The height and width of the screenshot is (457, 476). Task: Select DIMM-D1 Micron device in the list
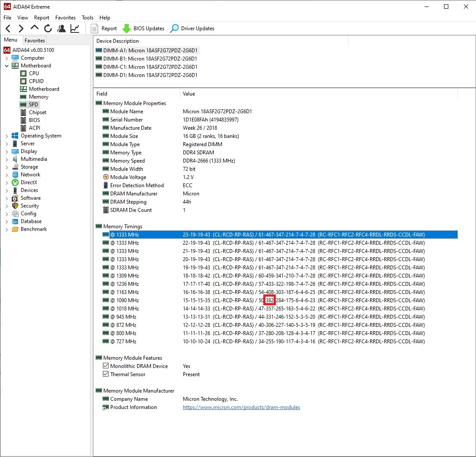147,75
